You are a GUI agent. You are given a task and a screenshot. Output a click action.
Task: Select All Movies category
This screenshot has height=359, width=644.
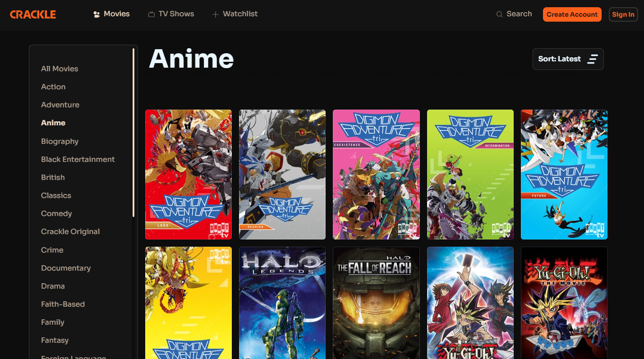tap(60, 69)
